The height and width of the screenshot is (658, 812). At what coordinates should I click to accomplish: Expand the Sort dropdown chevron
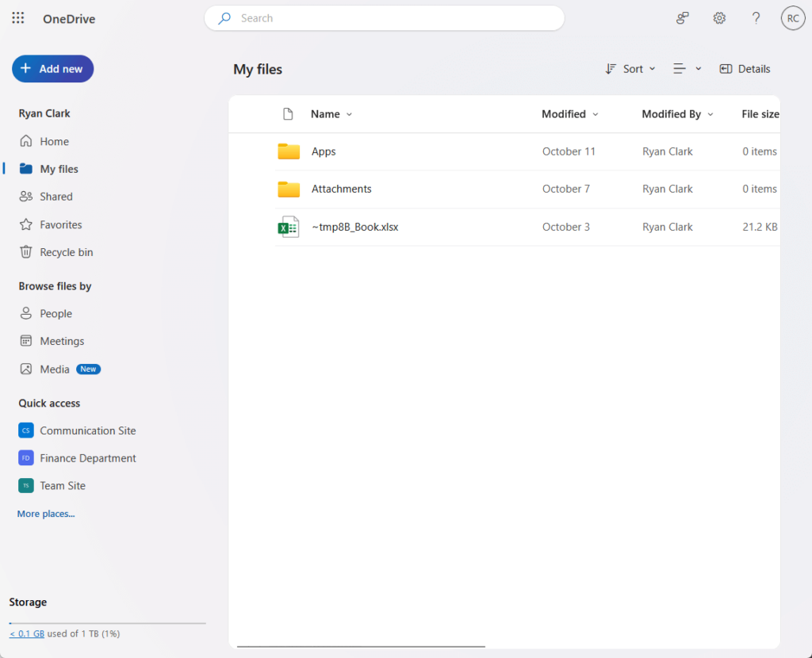click(x=652, y=69)
